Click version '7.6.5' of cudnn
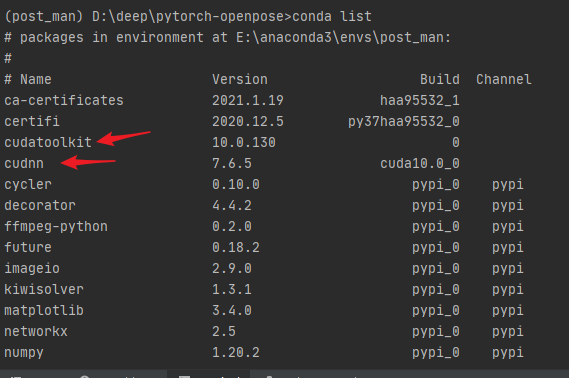 232,164
